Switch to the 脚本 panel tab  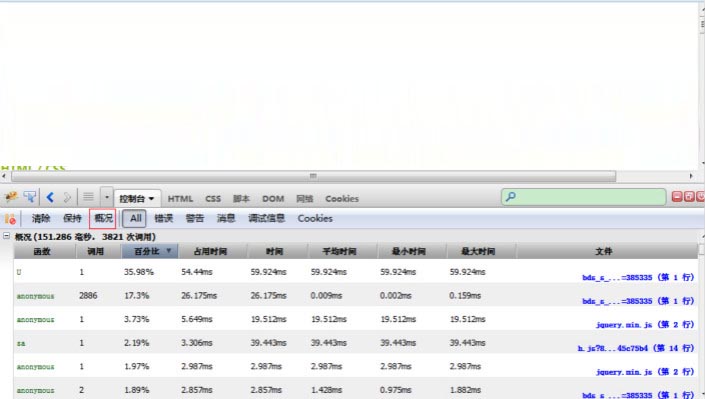[x=241, y=199]
